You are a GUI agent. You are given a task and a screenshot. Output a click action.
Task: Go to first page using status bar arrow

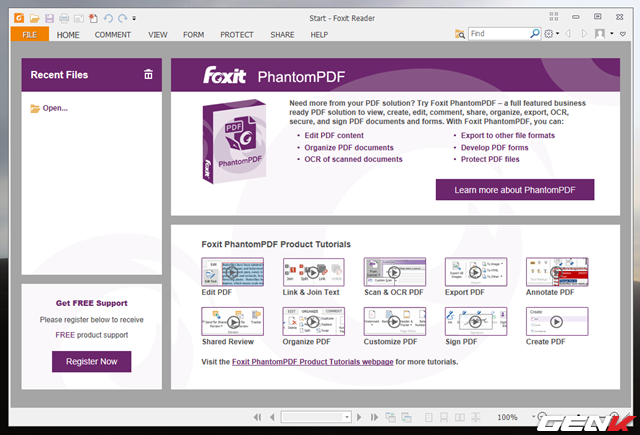tap(257, 417)
